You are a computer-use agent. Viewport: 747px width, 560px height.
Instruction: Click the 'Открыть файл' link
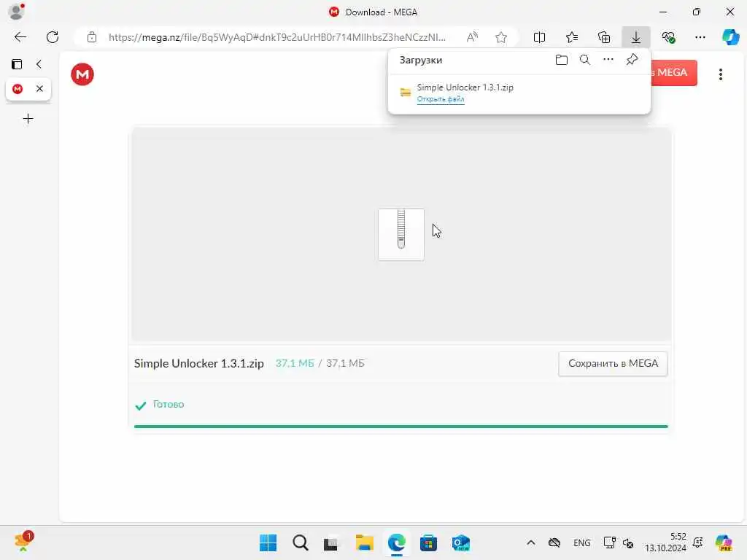pyautogui.click(x=441, y=99)
